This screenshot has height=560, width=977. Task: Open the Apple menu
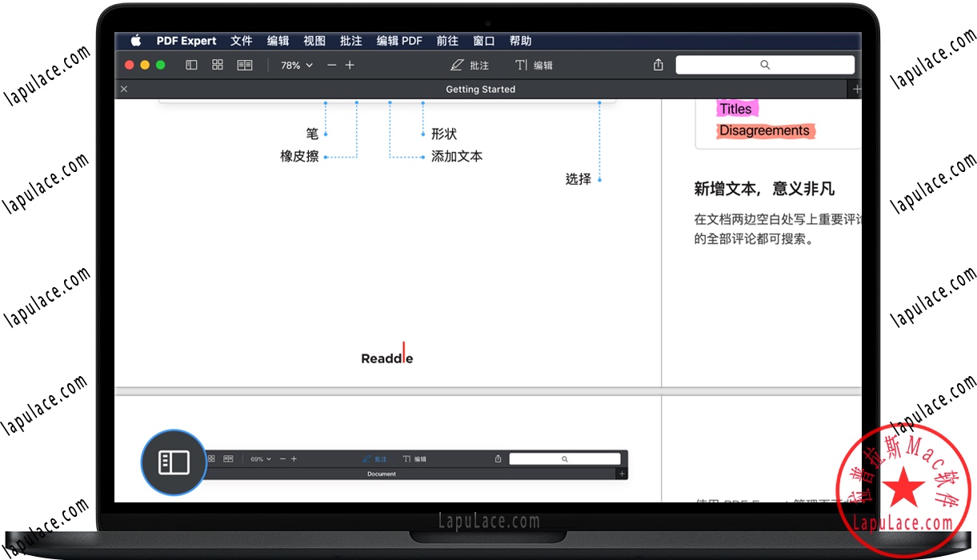point(136,41)
